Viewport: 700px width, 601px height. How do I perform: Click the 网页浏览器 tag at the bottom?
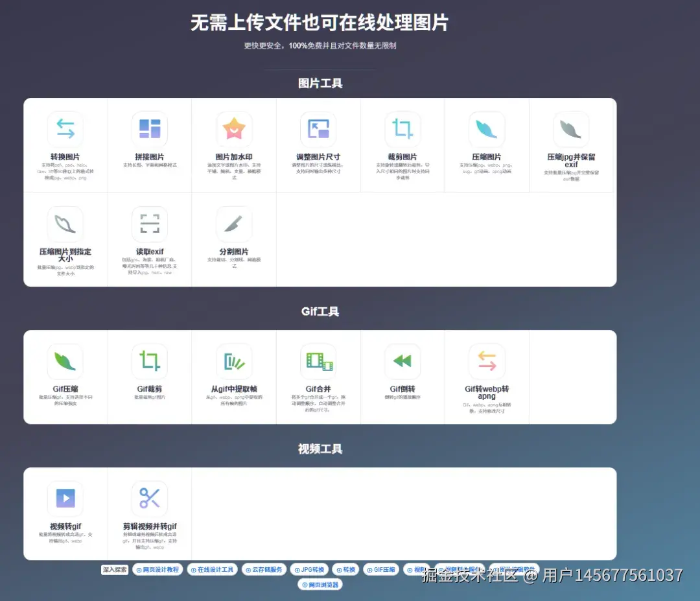(x=320, y=583)
